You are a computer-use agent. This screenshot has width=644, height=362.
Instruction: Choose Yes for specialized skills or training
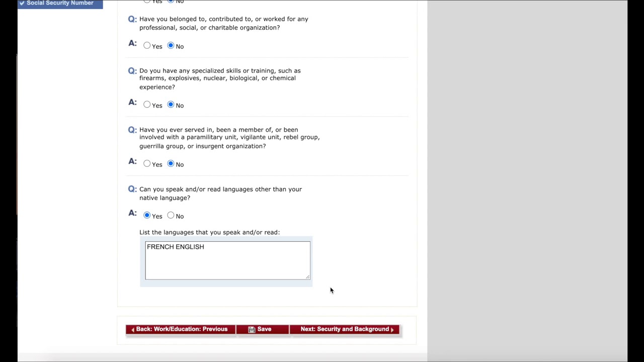147,105
